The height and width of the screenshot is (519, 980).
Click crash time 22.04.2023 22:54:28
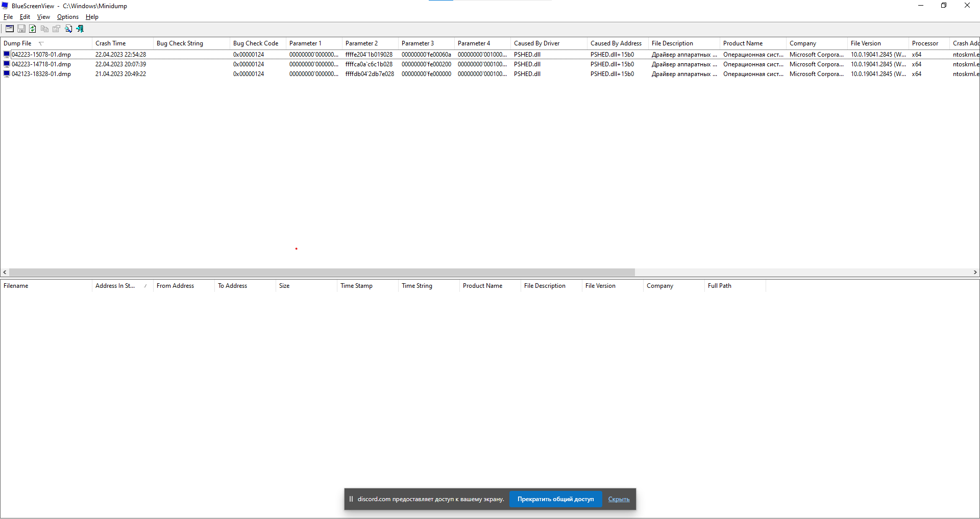[120, 55]
